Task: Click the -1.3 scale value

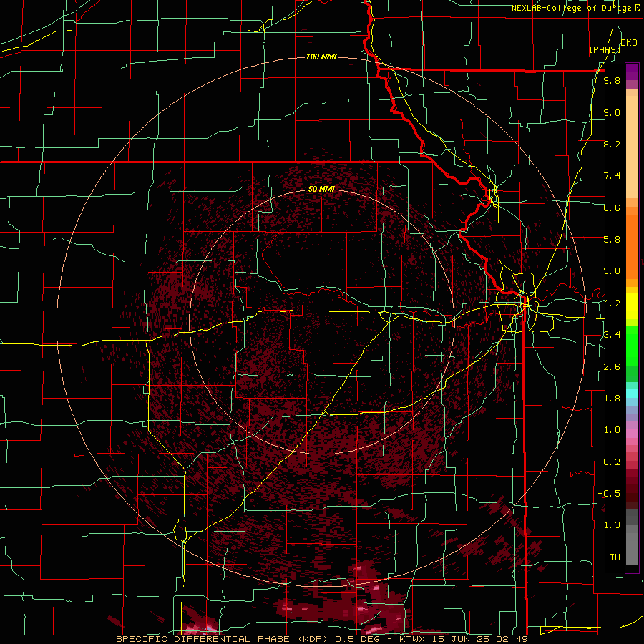Action: [609, 525]
